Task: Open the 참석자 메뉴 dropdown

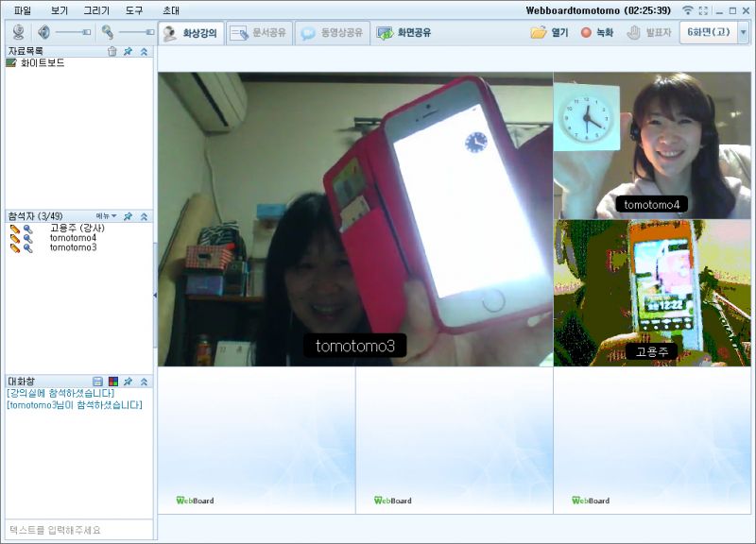Action: (106, 216)
